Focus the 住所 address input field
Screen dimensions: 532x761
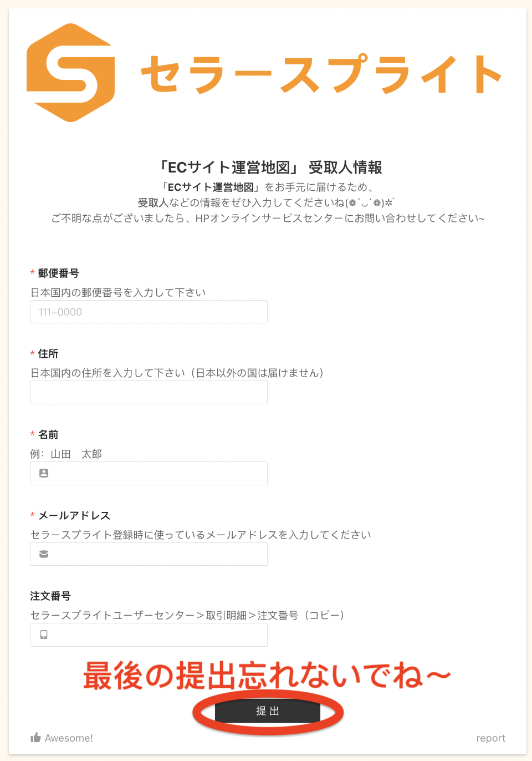(x=149, y=393)
